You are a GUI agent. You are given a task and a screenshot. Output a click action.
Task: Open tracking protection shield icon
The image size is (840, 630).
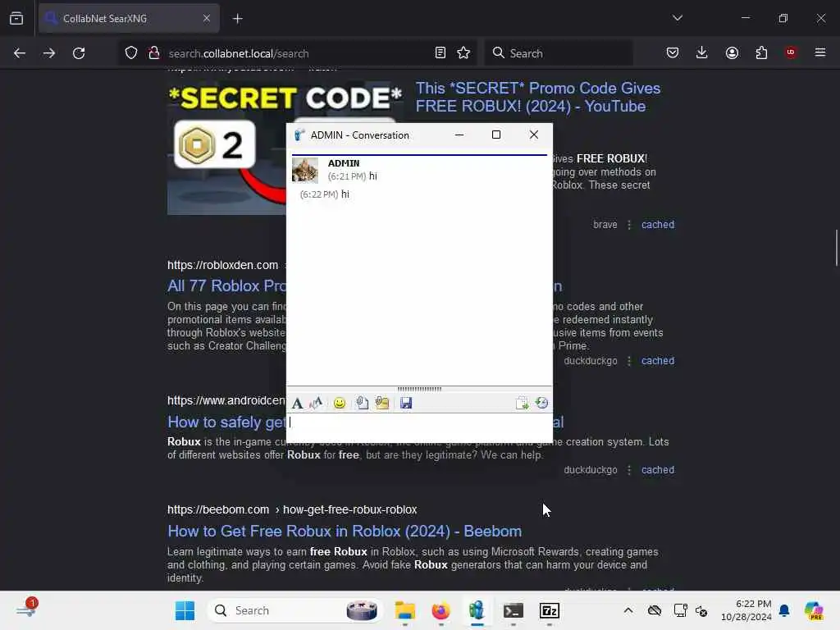(131, 53)
